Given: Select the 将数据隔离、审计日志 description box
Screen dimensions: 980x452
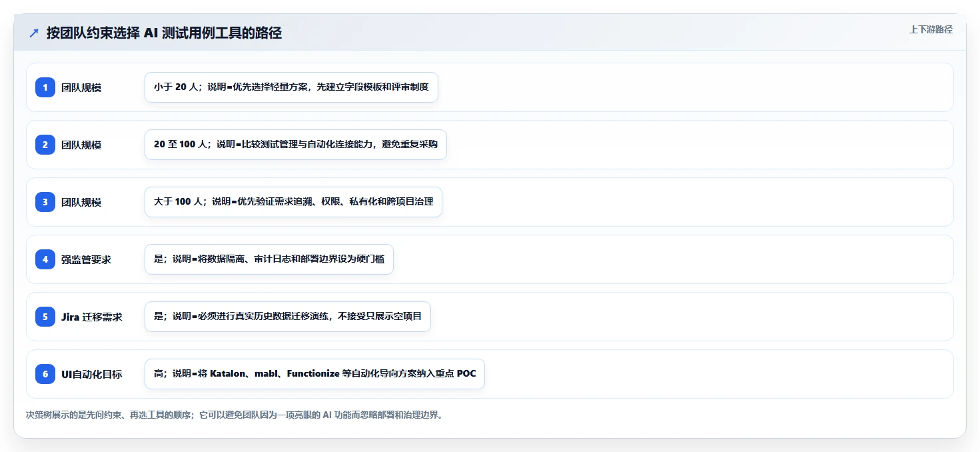Looking at the screenshot, I should tap(269, 259).
